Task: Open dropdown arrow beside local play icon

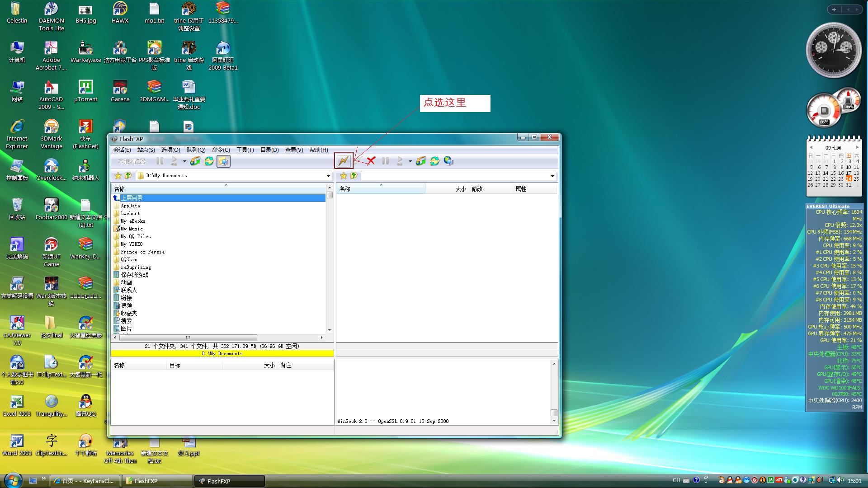Action: (x=184, y=161)
